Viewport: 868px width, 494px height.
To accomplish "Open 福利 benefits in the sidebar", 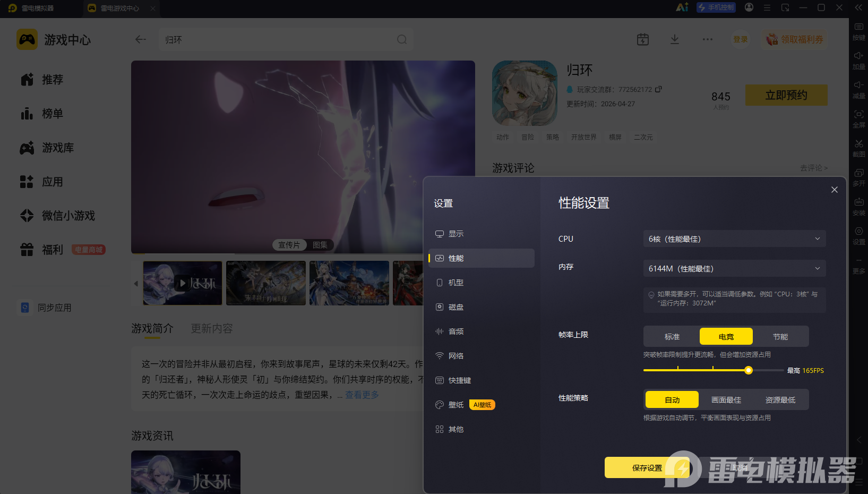I will [42, 250].
